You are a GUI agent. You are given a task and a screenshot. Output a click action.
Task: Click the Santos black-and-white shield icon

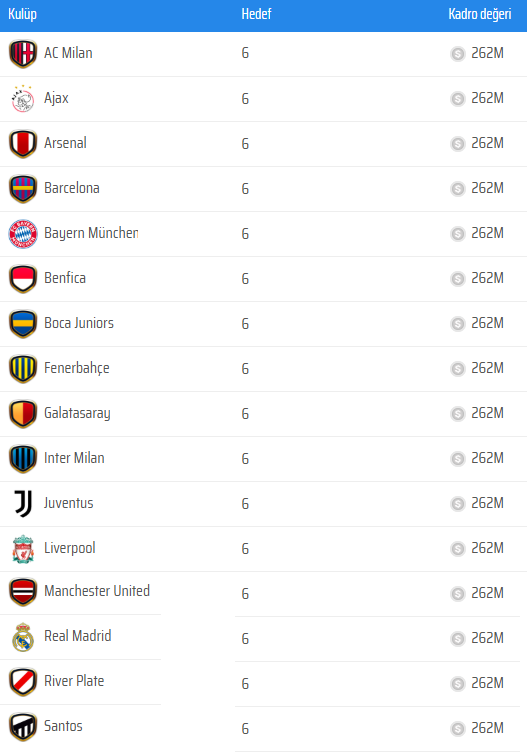pos(23,727)
